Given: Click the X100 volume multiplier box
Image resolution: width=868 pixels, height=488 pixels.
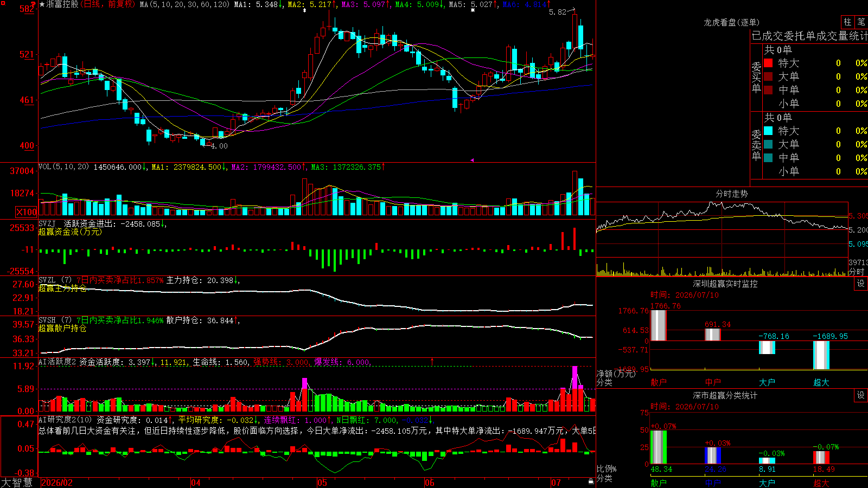Looking at the screenshot, I should click(26, 212).
